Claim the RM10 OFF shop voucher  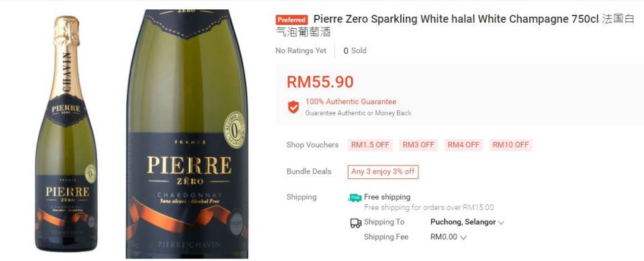[510, 145]
